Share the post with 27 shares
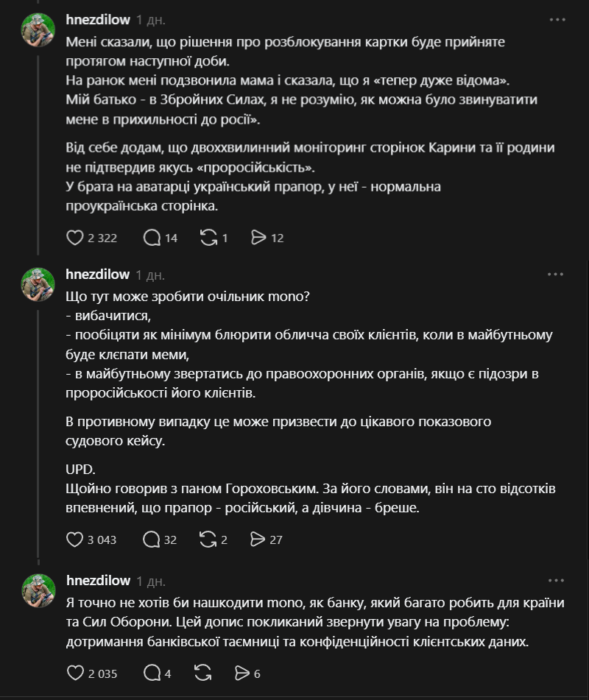The width and height of the screenshot is (589, 700). (x=258, y=540)
